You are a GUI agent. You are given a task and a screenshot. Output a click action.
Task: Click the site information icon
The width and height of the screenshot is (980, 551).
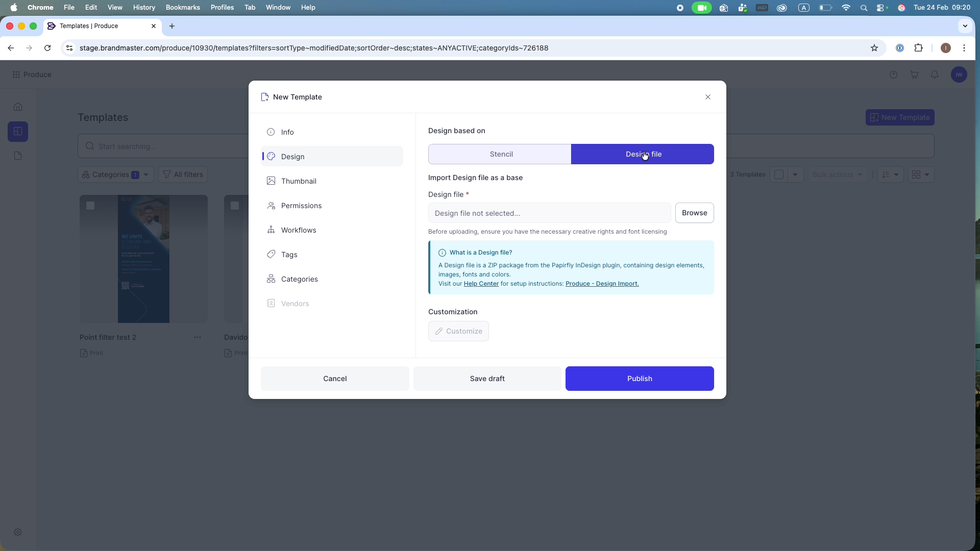pyautogui.click(x=69, y=48)
